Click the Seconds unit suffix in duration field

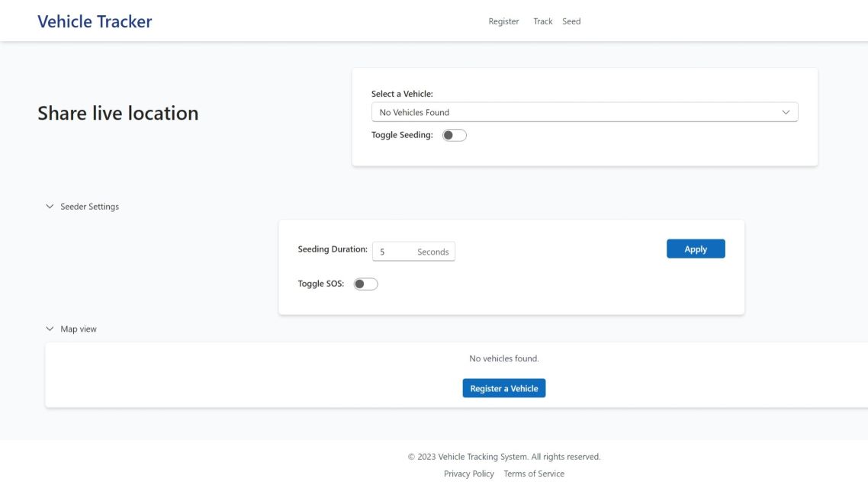coord(432,252)
